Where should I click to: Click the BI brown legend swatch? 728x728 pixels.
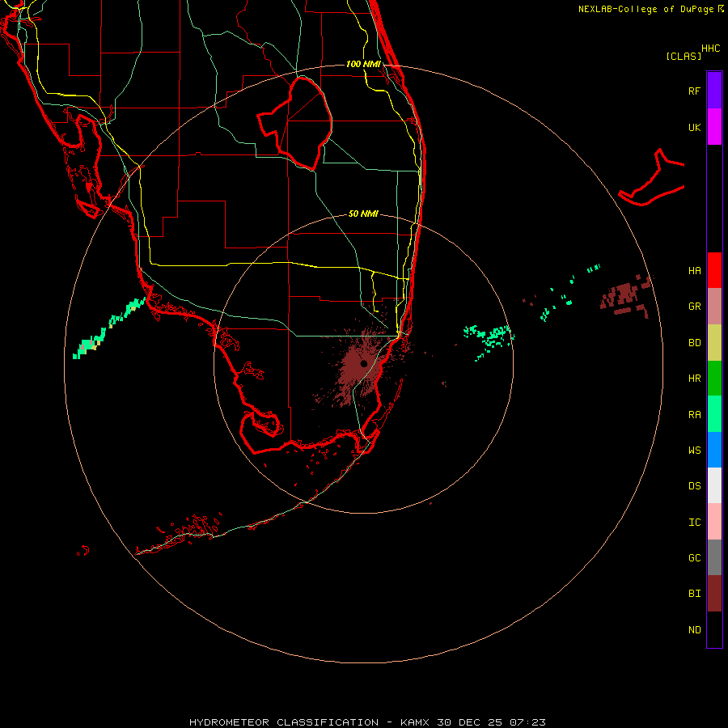click(714, 594)
